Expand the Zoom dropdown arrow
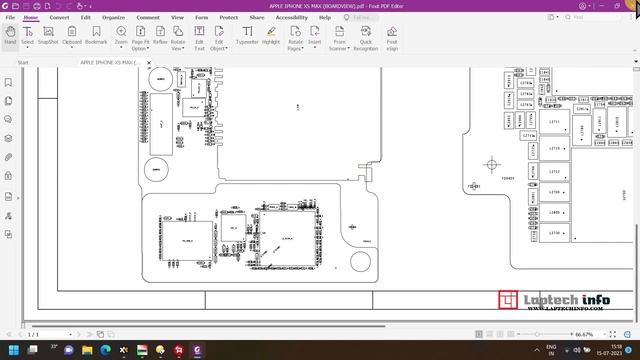This screenshot has width=640, height=360. click(x=121, y=48)
